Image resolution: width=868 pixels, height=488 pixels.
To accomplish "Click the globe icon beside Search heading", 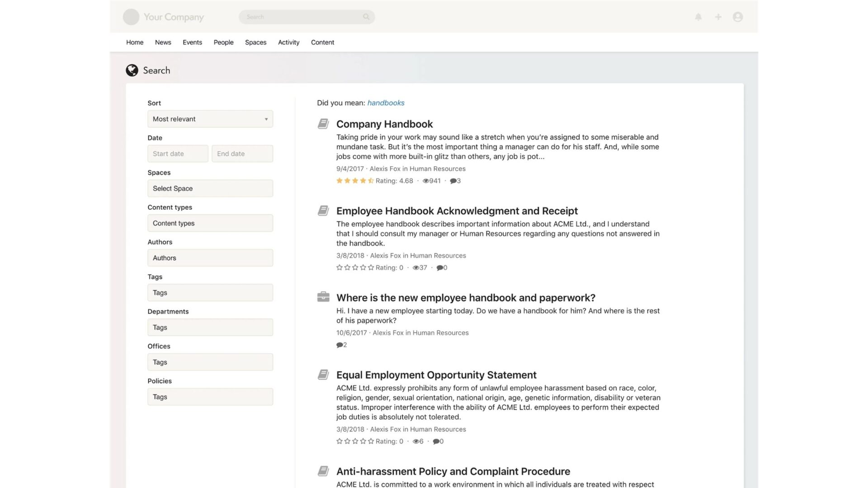I will point(132,70).
